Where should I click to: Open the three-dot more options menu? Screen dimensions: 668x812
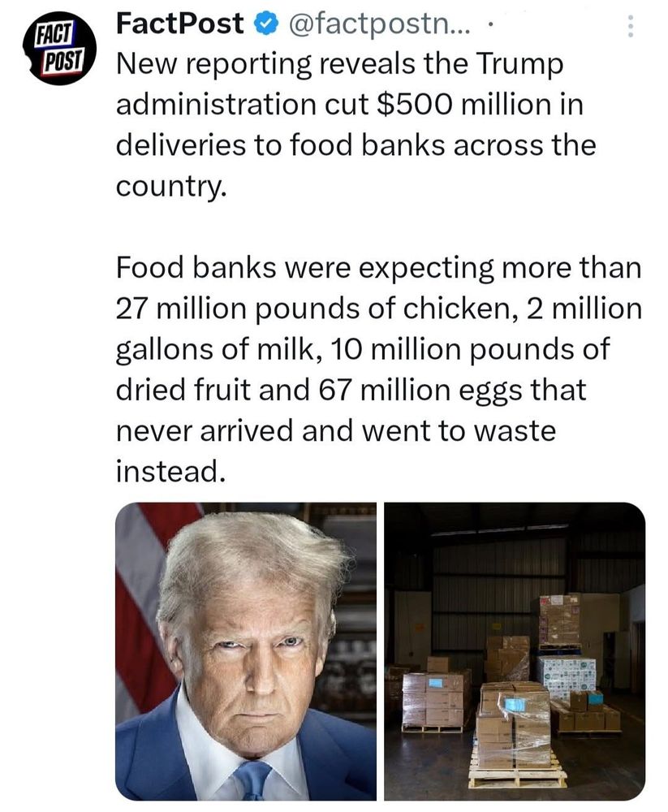630,26
